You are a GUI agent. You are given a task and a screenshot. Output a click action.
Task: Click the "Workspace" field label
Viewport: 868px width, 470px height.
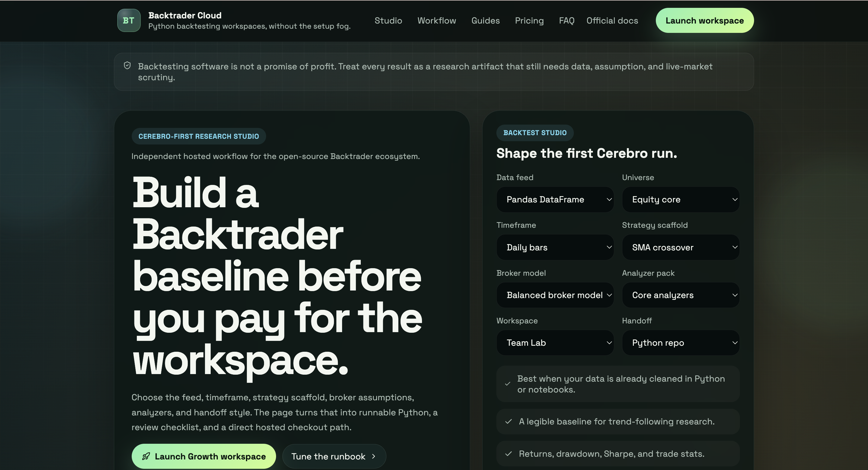[517, 321]
